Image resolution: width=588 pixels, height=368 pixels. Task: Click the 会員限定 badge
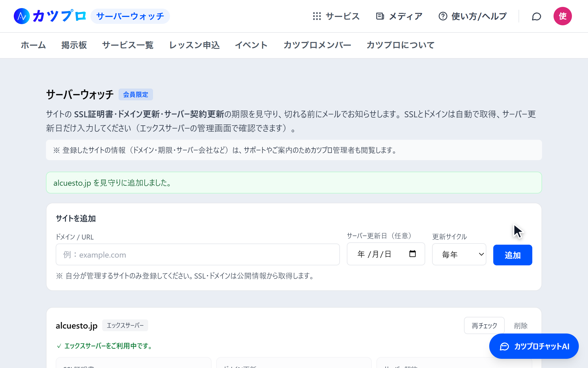(x=136, y=95)
